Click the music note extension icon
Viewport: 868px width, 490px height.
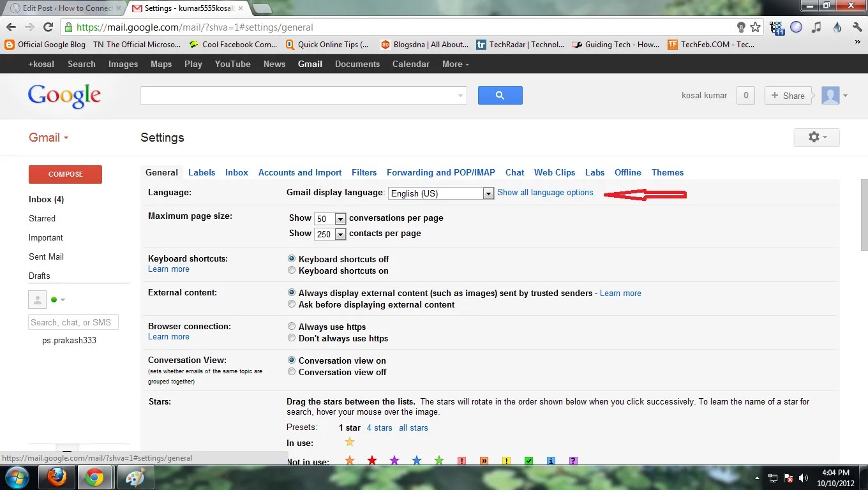pyautogui.click(x=816, y=27)
